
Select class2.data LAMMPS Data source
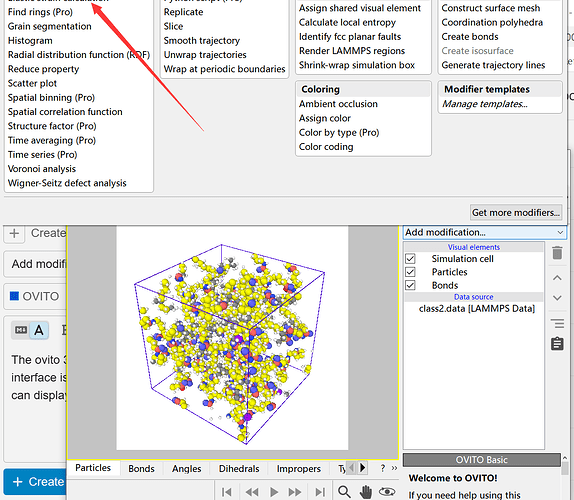point(477,309)
